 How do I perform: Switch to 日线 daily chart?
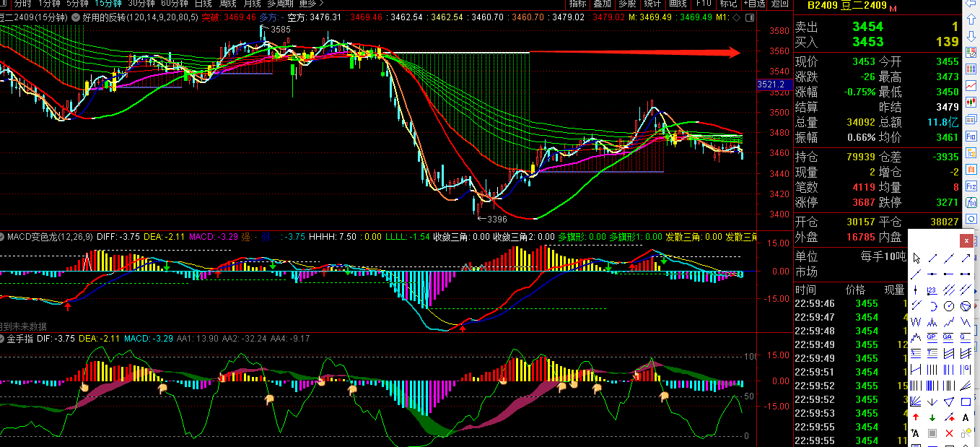(204, 3)
